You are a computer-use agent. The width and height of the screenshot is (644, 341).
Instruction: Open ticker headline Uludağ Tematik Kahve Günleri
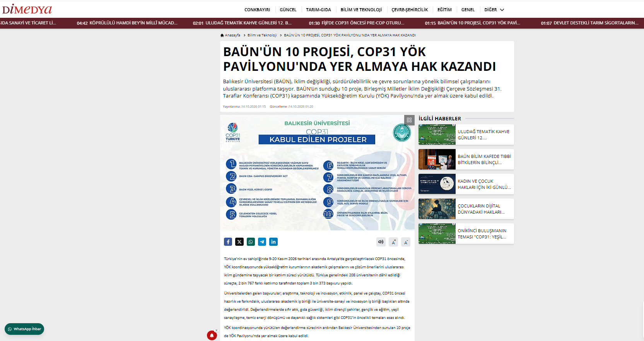click(243, 23)
